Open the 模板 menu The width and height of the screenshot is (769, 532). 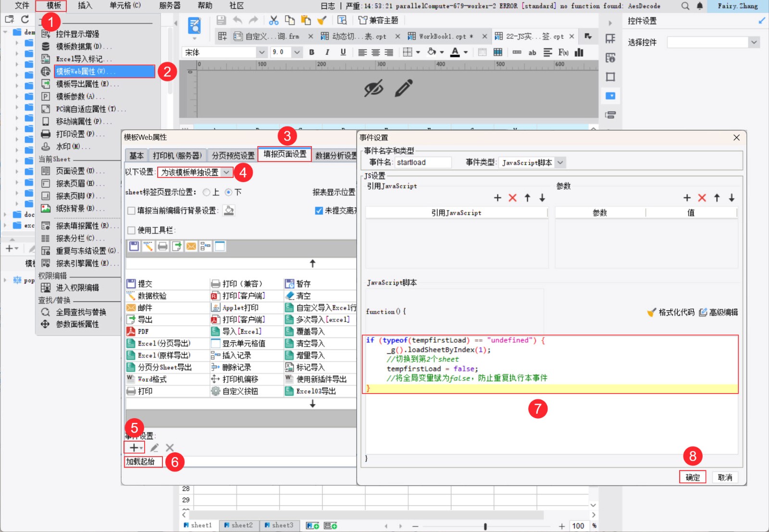54,6
